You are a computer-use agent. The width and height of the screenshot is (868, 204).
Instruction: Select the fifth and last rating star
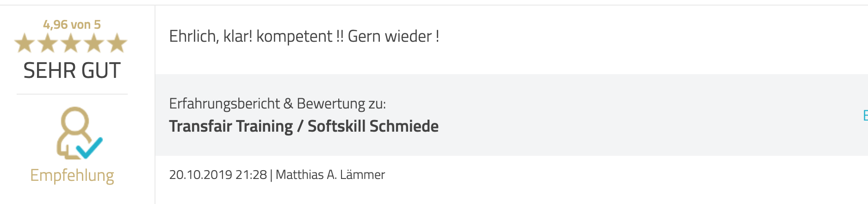(x=117, y=43)
